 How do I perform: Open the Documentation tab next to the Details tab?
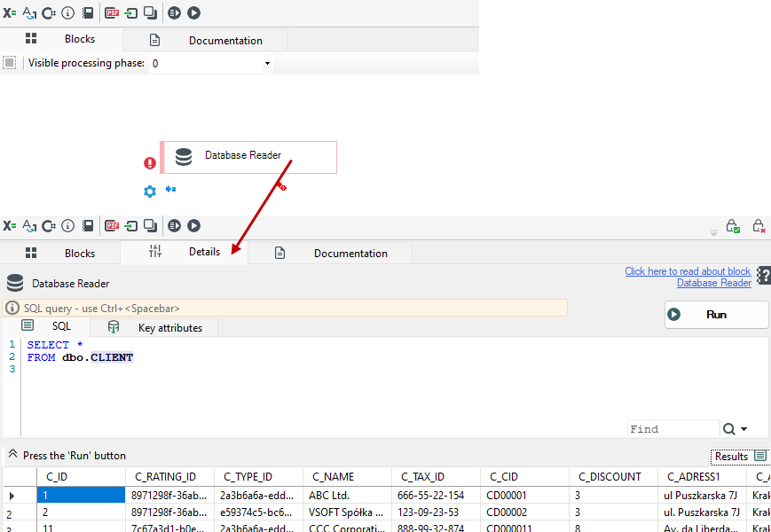[330, 254]
